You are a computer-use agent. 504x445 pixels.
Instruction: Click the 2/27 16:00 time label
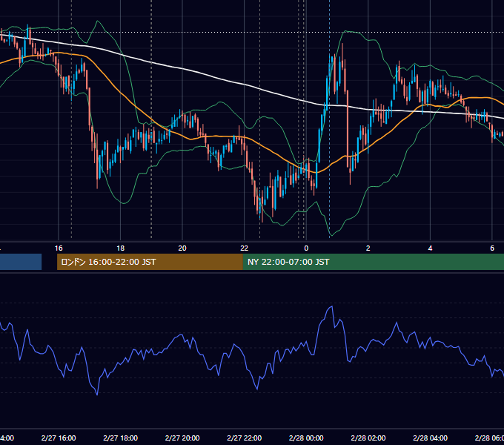point(59,438)
